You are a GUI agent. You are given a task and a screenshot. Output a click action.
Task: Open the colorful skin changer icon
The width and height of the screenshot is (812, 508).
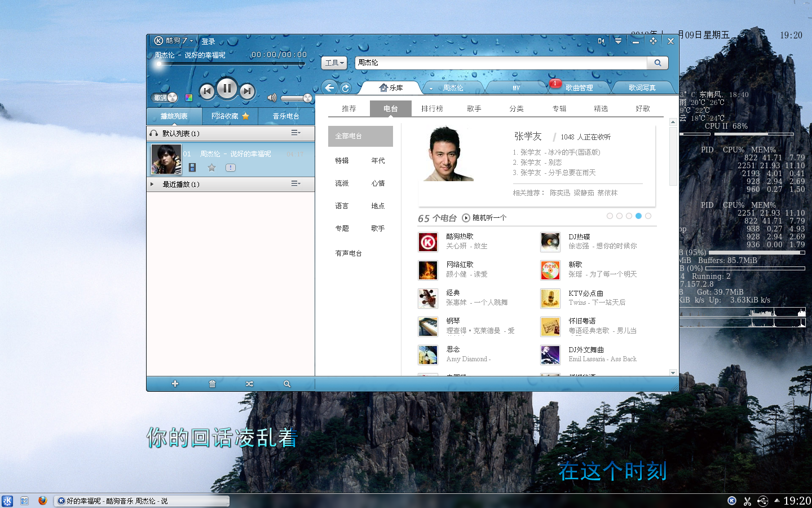tap(189, 98)
